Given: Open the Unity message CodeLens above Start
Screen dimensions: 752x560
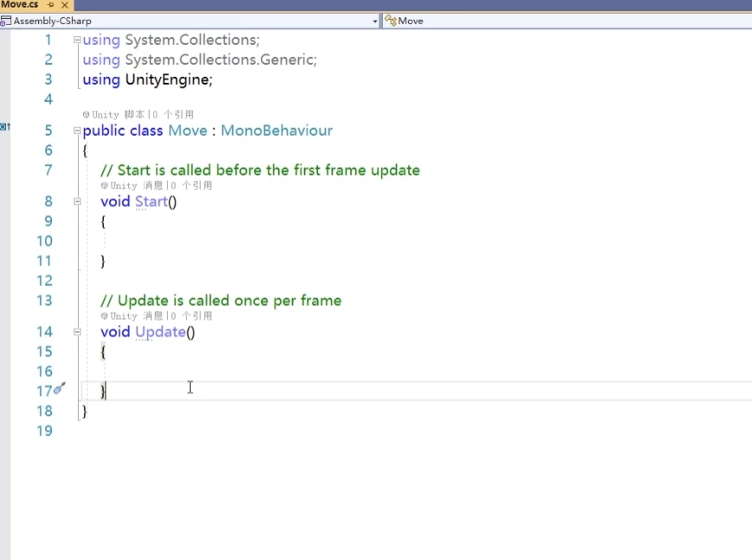Looking at the screenshot, I should (156, 186).
